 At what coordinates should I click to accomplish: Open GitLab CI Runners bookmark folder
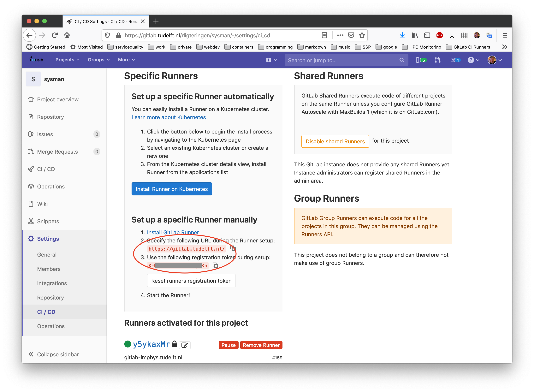point(468,47)
